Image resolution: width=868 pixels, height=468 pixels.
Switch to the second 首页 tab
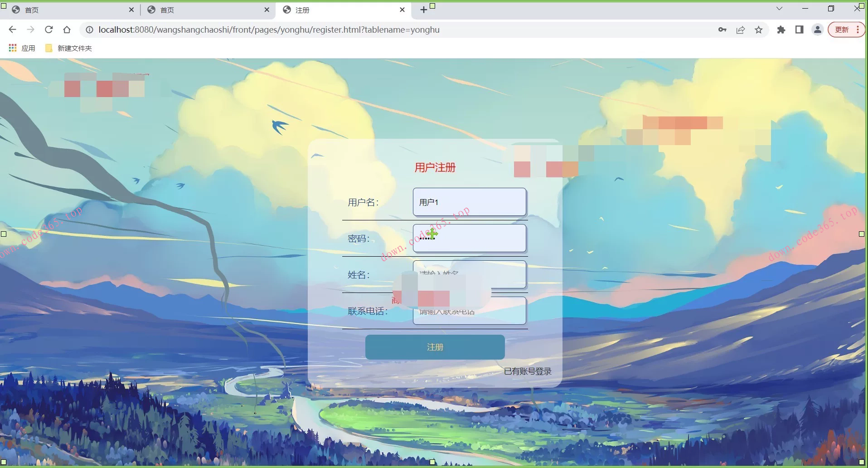(207, 10)
